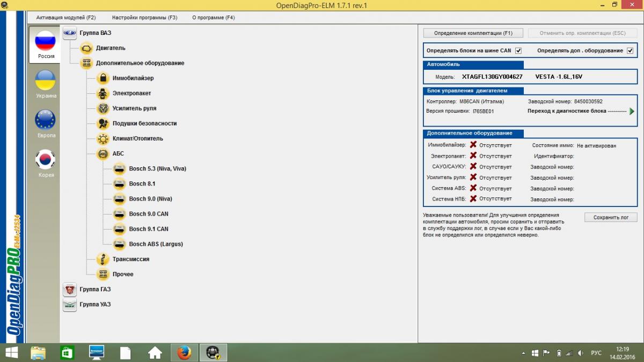Open the Активация модулей (F2) menu

coord(66,18)
